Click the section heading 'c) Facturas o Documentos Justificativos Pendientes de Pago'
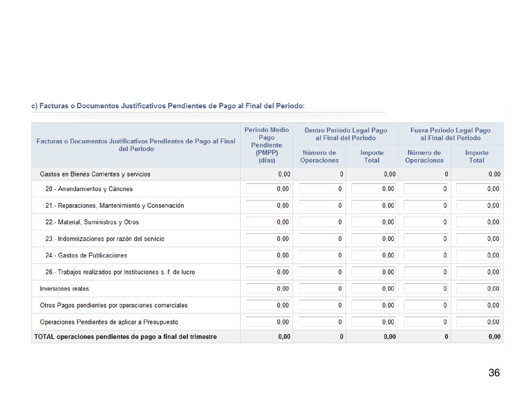 point(168,105)
